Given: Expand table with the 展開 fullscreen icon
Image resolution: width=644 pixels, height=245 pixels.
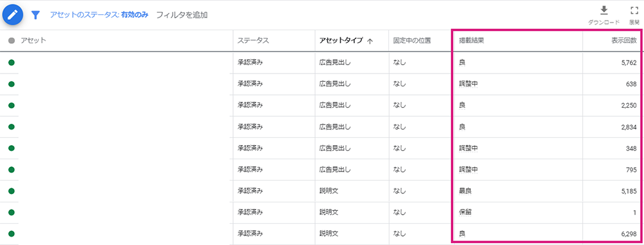Looking at the screenshot, I should coord(634,10).
